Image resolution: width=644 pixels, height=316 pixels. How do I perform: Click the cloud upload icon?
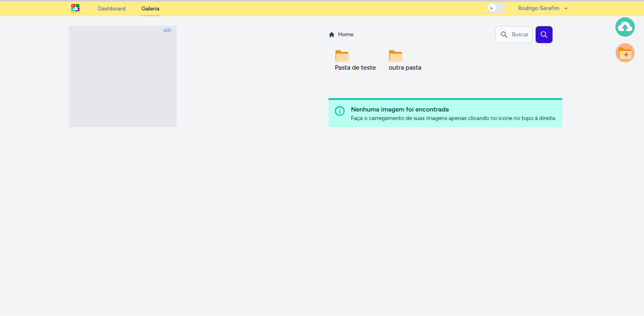click(625, 27)
